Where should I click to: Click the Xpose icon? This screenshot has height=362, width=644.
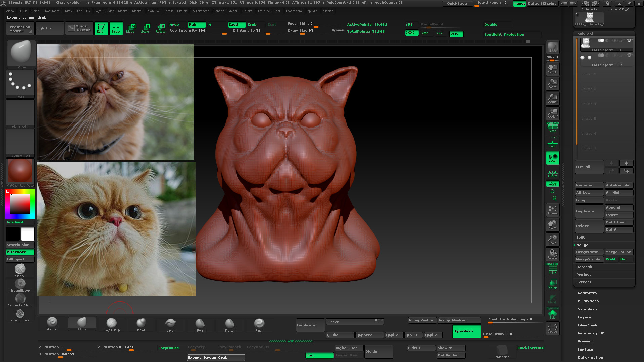tap(552, 328)
